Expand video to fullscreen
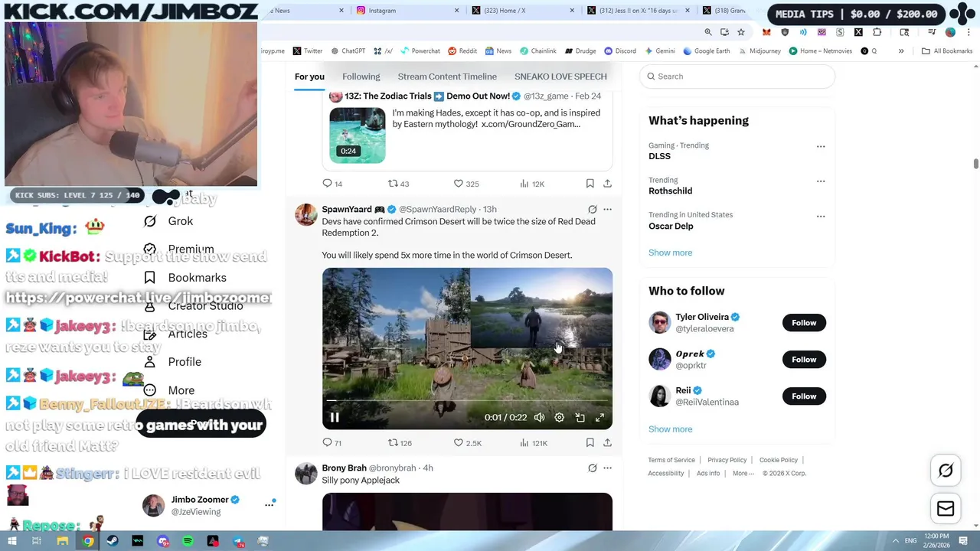This screenshot has height=551, width=980. [600, 417]
